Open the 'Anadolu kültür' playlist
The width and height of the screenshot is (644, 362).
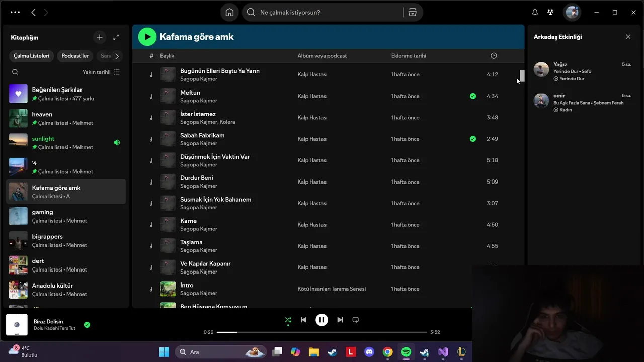pyautogui.click(x=66, y=290)
